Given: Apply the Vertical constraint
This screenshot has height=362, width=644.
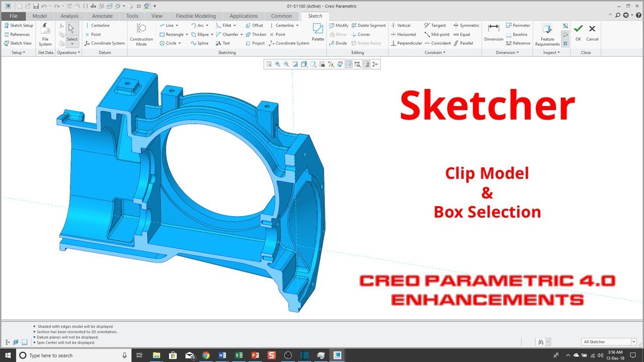Looking at the screenshot, I should point(400,25).
